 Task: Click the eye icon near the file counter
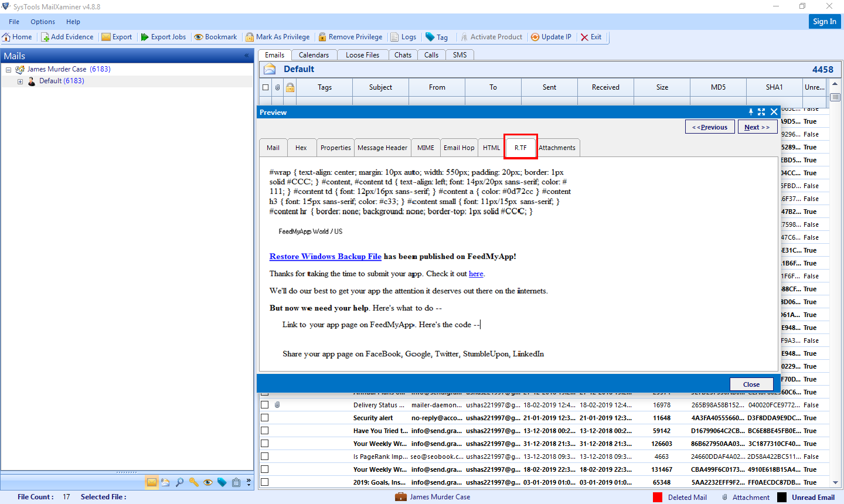(208, 482)
